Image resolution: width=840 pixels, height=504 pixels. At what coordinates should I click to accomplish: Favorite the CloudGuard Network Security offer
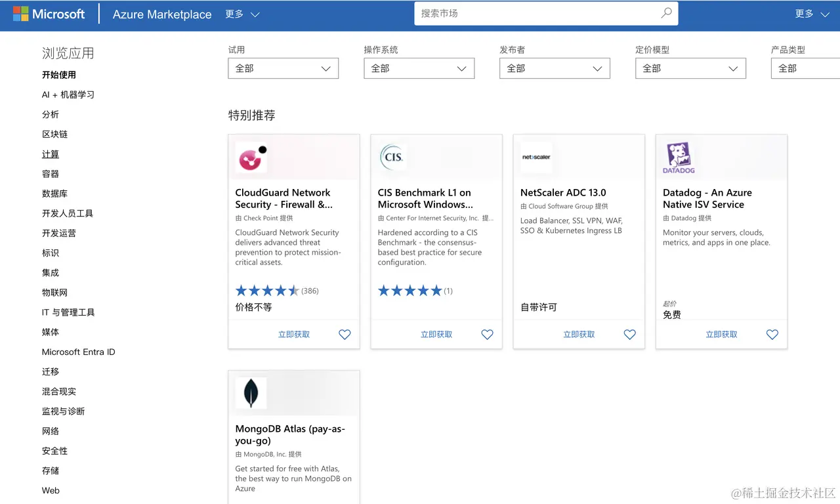click(345, 334)
